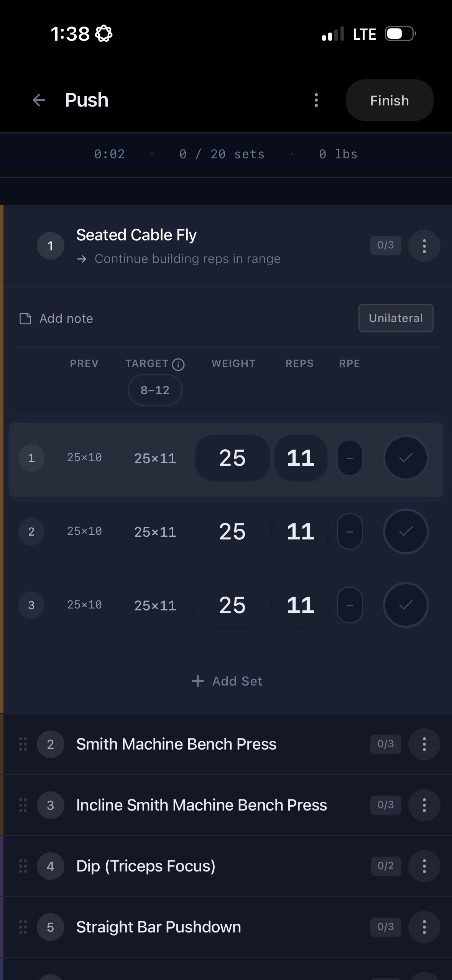Open RPE selector for set 1
This screenshot has height=980, width=452.
(x=349, y=458)
